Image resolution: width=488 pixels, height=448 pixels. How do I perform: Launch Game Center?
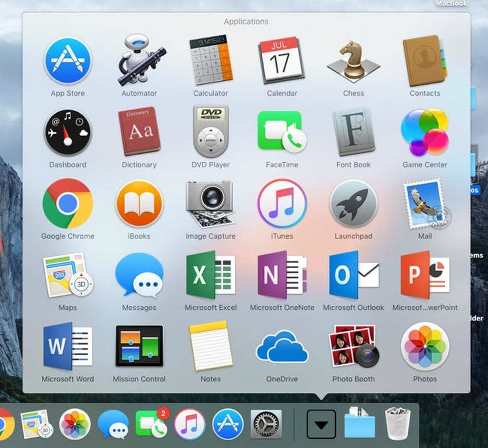[x=425, y=132]
